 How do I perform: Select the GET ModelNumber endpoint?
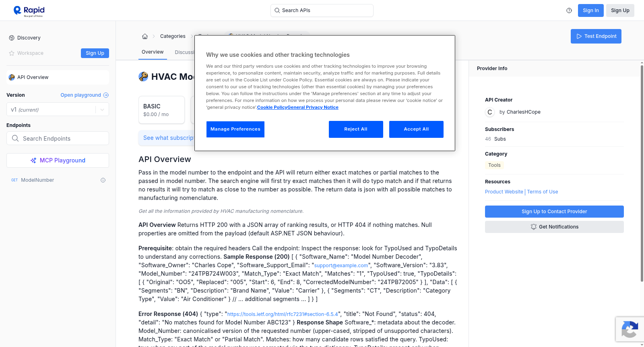(x=58, y=180)
